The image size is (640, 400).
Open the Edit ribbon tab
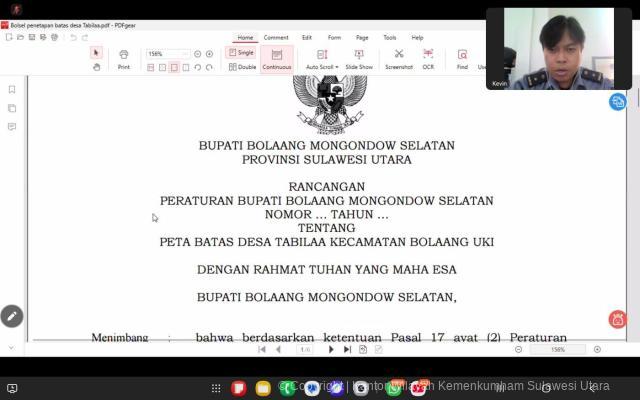(x=307, y=38)
